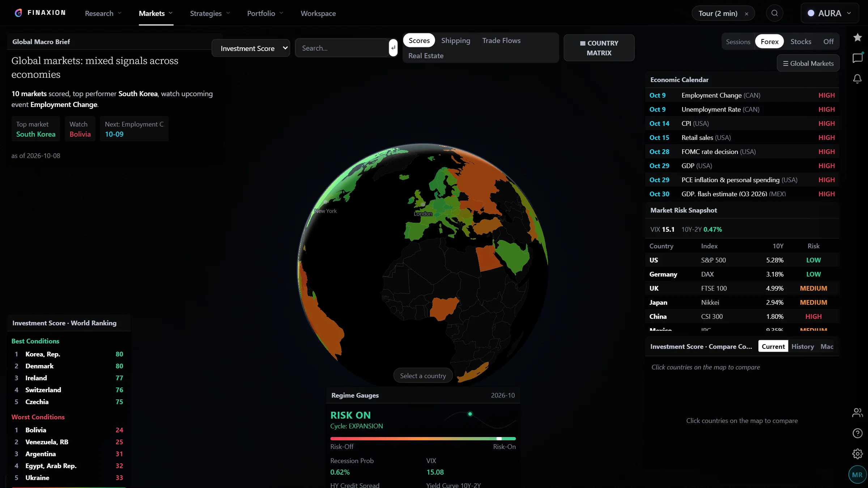The height and width of the screenshot is (488, 868).
Task: Open the Investment Score combo box
Action: click(251, 48)
